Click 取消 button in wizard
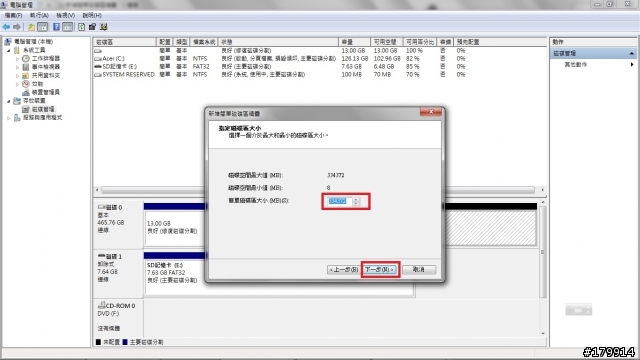Screen dimensions: 640x360 pos(419,270)
